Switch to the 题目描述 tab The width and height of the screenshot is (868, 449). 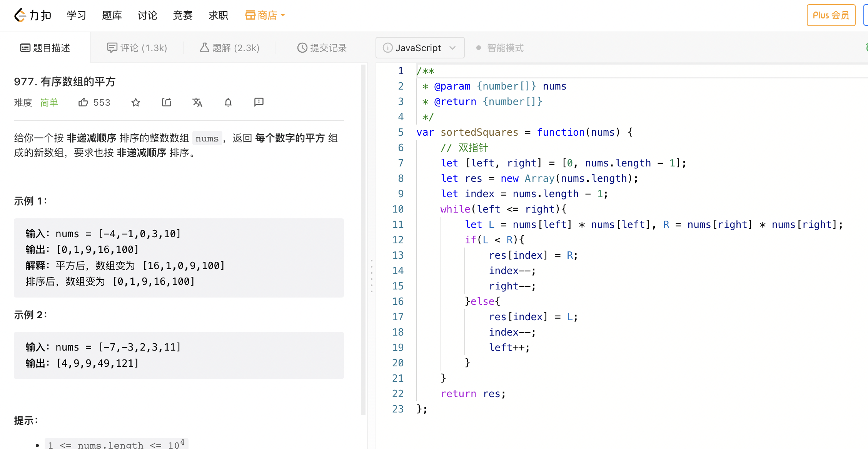point(45,48)
